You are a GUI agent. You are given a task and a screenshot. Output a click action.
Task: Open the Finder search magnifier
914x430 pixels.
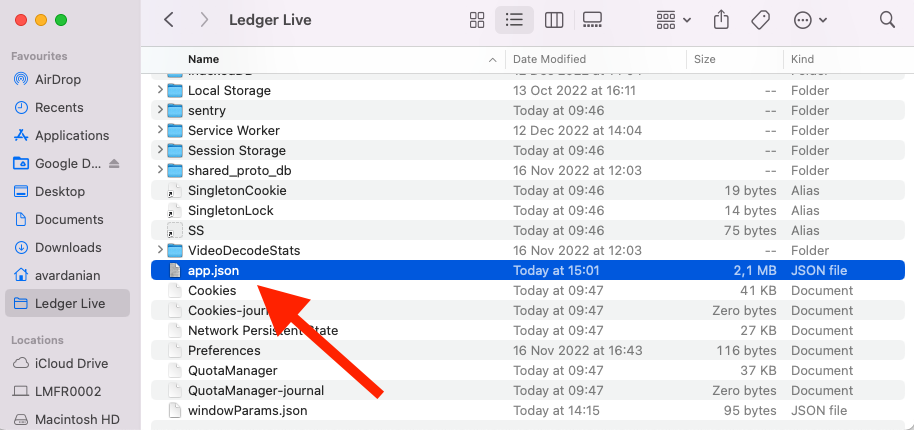pyautogui.click(x=887, y=20)
